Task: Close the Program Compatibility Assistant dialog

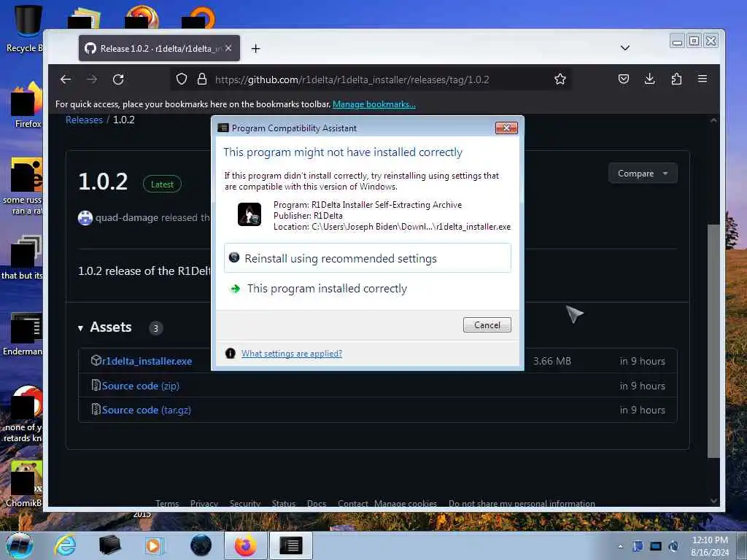Action: tap(506, 128)
